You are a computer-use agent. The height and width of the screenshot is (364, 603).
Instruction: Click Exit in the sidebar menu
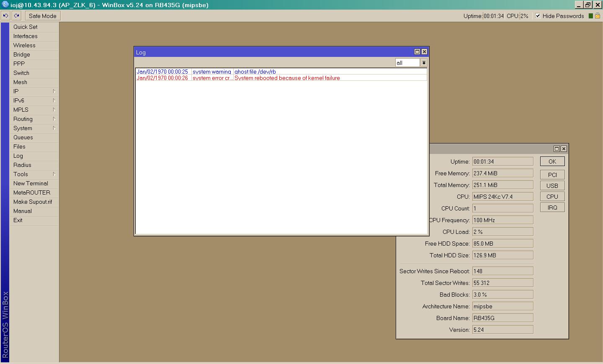[x=34, y=220]
